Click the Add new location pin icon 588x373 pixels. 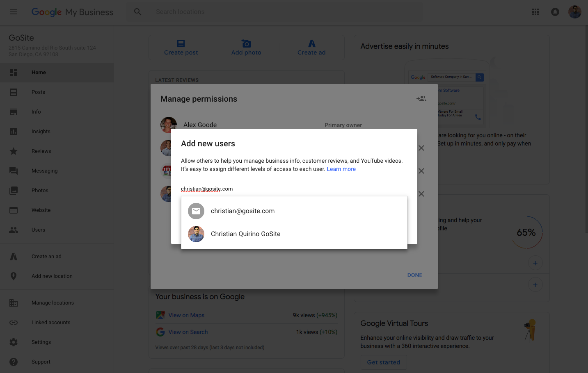tap(14, 276)
